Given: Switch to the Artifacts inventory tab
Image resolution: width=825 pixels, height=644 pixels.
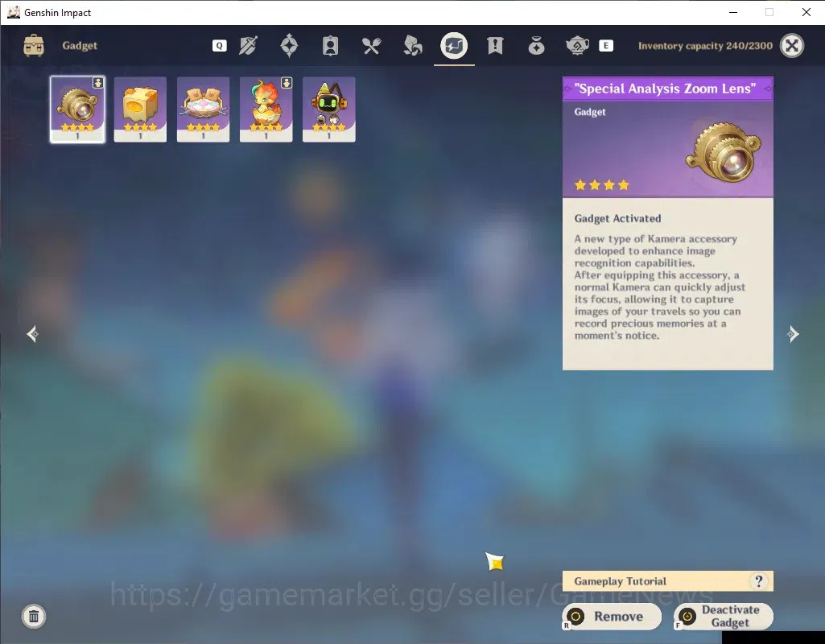Looking at the screenshot, I should click(x=289, y=46).
